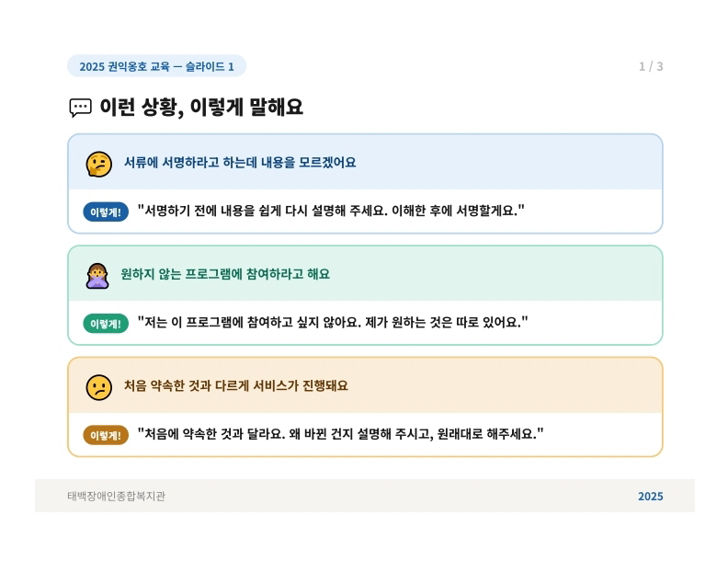Click '처음 약속한 것과 다르게 서비스가 진행돼요' header text

pyautogui.click(x=236, y=386)
